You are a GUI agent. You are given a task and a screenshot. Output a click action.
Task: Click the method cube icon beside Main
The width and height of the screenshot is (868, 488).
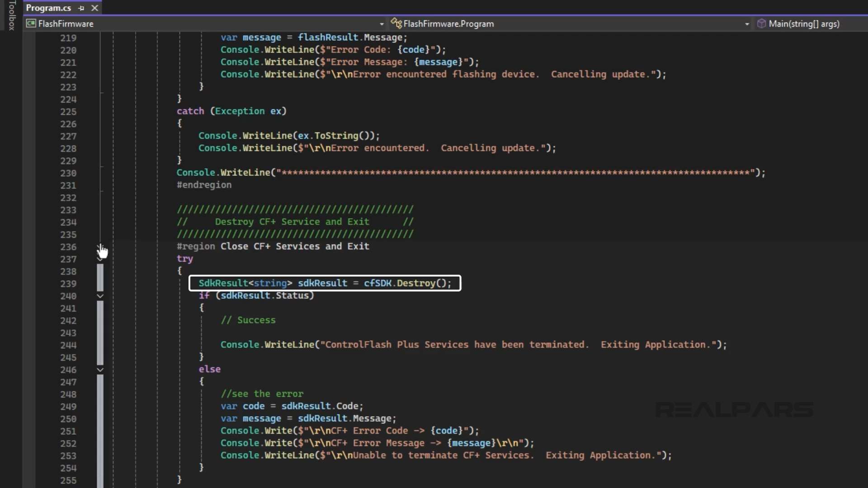click(761, 23)
